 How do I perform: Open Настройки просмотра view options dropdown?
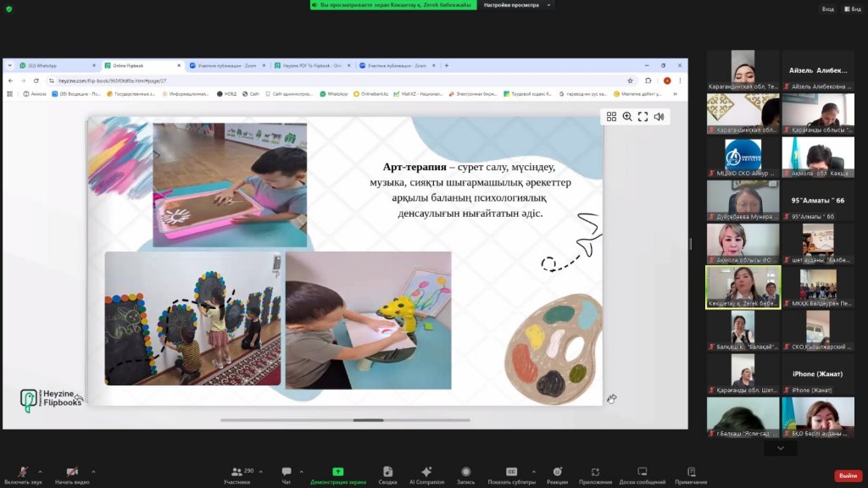[517, 5]
